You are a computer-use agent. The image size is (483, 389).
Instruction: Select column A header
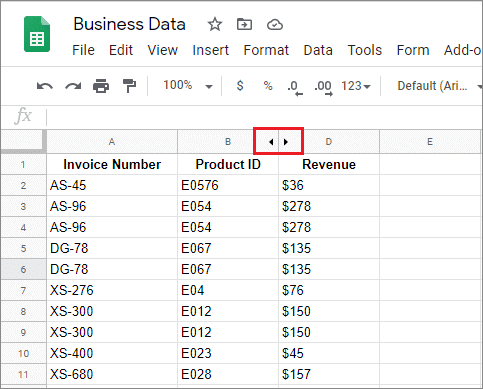tap(112, 142)
